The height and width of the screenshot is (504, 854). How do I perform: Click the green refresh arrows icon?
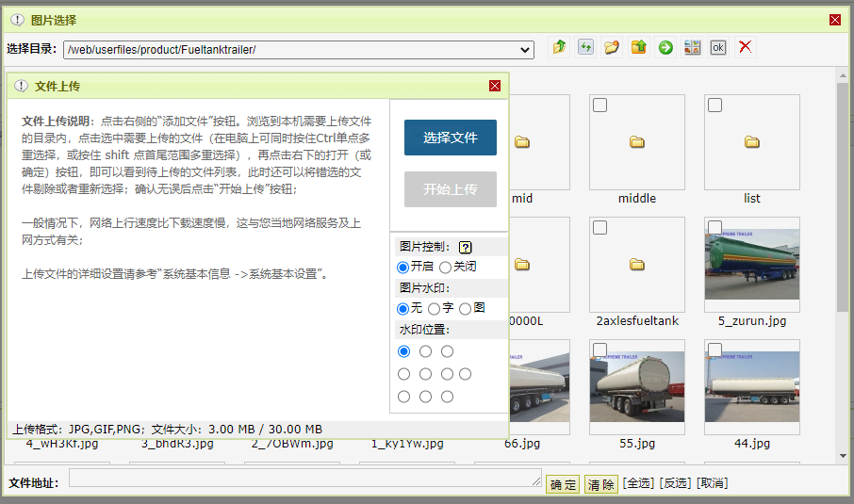[x=585, y=47]
